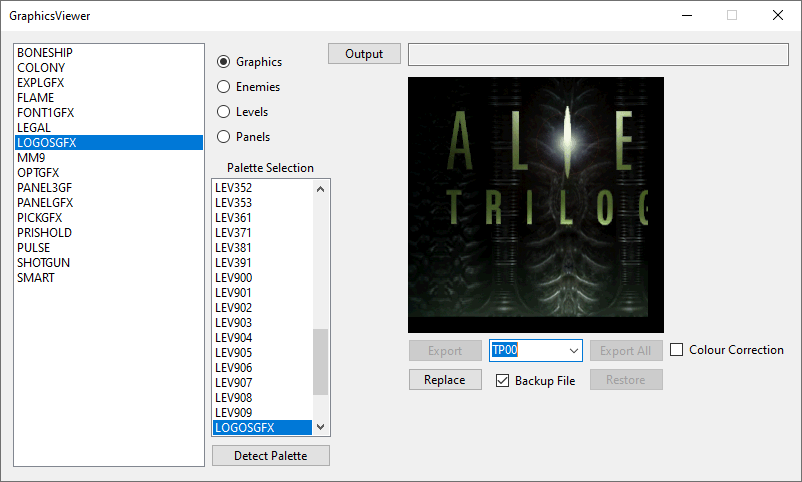Select EXPLGFX in the file list
The height and width of the screenshot is (482, 802).
(108, 83)
